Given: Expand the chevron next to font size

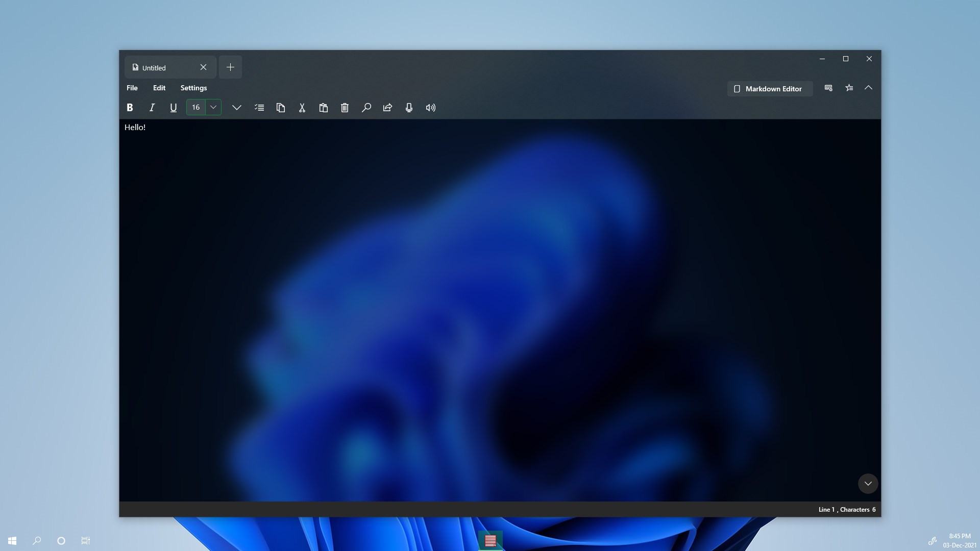Looking at the screenshot, I should 236,108.
